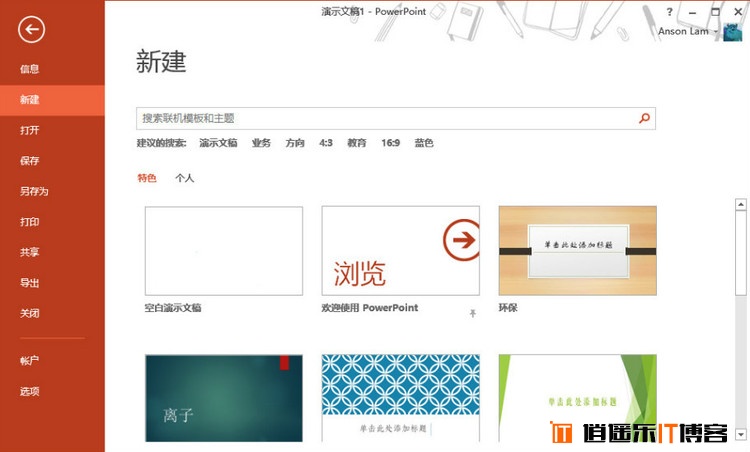Image resolution: width=750 pixels, height=452 pixels.
Task: Click the suggested search 16:9
Action: click(x=390, y=143)
